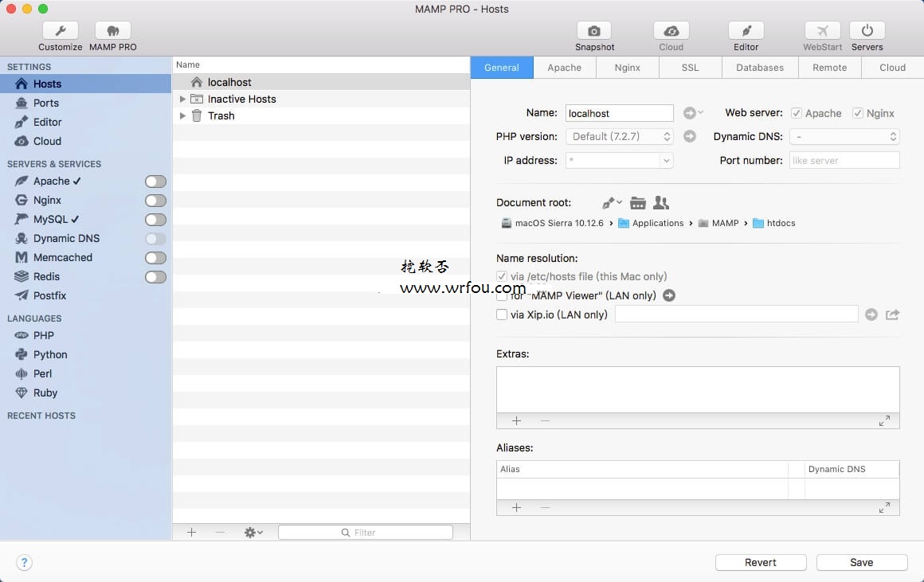924x582 pixels.
Task: Open the gear actions menu below hosts list
Action: [253, 533]
